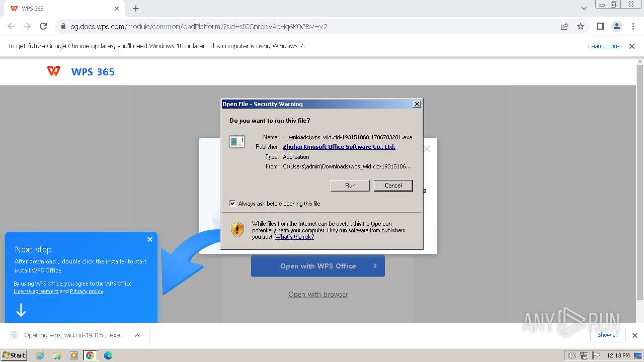Image resolution: width=644 pixels, height=362 pixels.
Task: Click Show all downloads
Action: pos(608,335)
